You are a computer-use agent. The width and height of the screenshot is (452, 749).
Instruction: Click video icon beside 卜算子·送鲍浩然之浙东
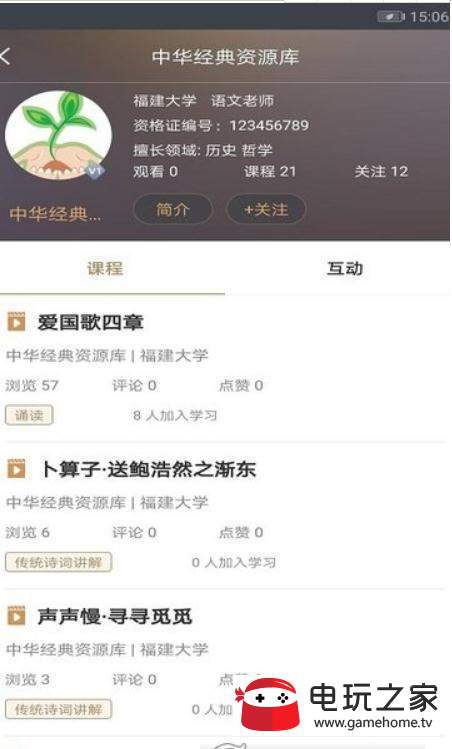tap(16, 469)
